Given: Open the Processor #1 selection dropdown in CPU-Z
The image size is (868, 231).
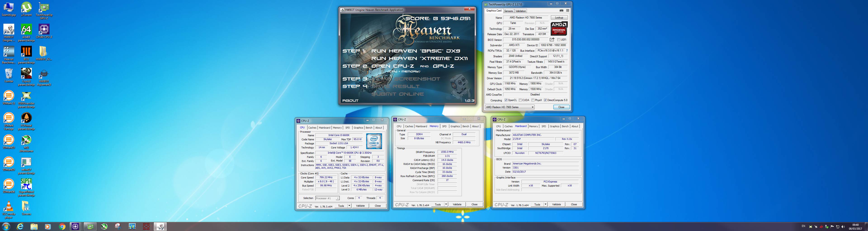Looking at the screenshot, I should point(327,198).
